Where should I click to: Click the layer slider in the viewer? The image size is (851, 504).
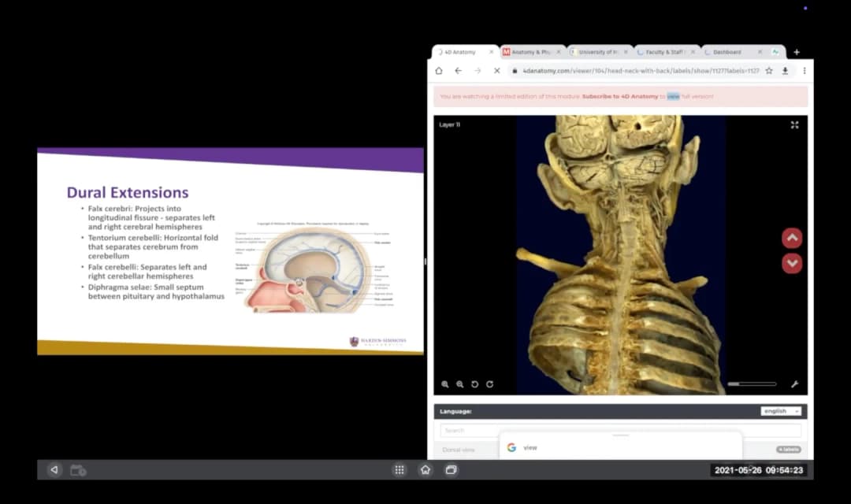coord(752,384)
